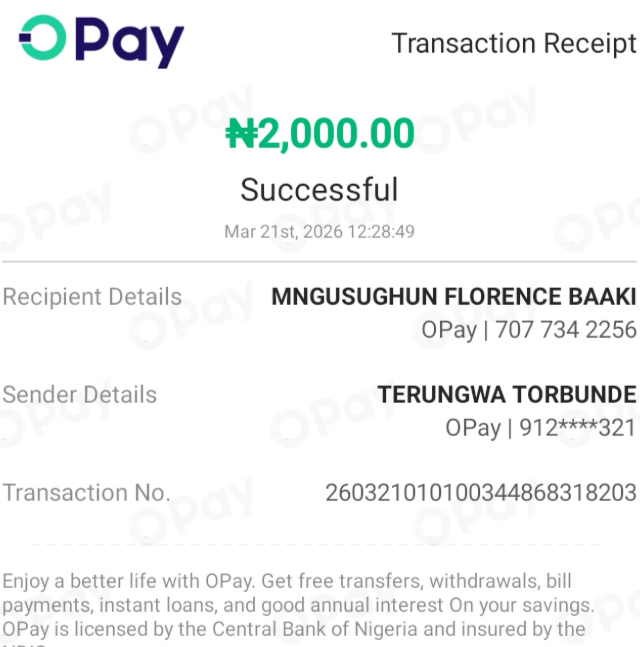This screenshot has width=640, height=647.
Task: Click the ₦2,000.00 amount
Action: pyautogui.click(x=320, y=133)
